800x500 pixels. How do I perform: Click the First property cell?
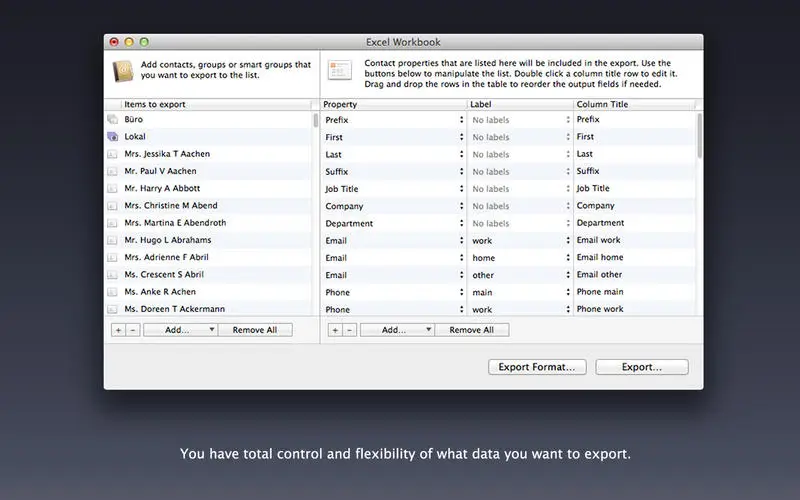pyautogui.click(x=394, y=137)
